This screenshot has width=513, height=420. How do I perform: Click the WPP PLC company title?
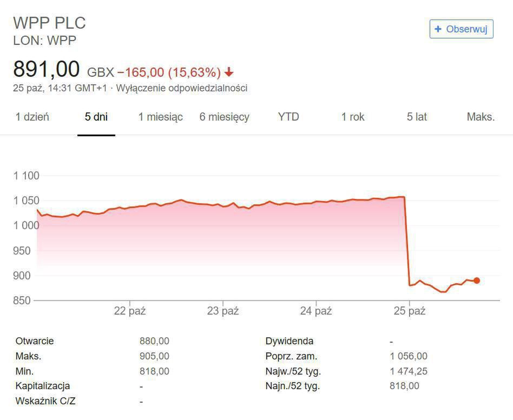49,23
